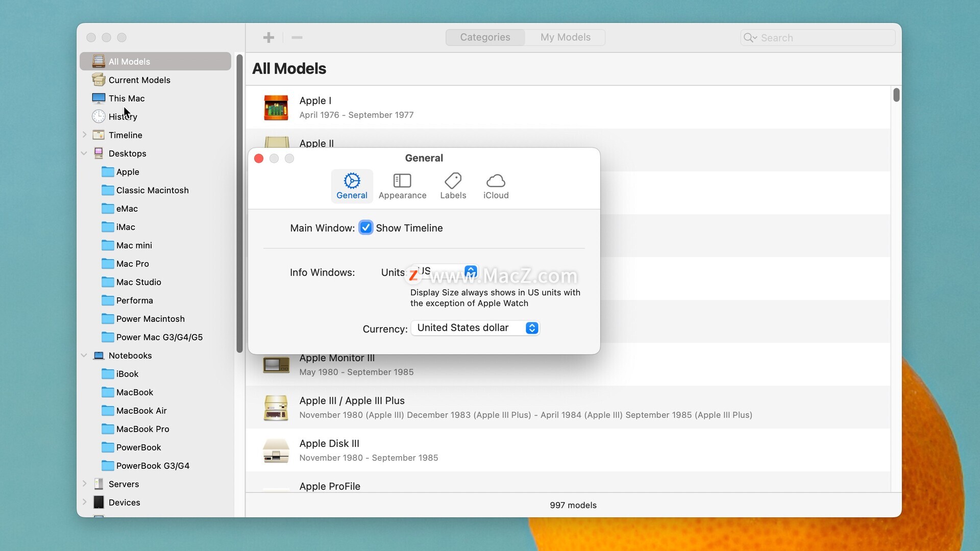Click the Timeline calendar icon
Screen dimensions: 980x551
click(99, 135)
